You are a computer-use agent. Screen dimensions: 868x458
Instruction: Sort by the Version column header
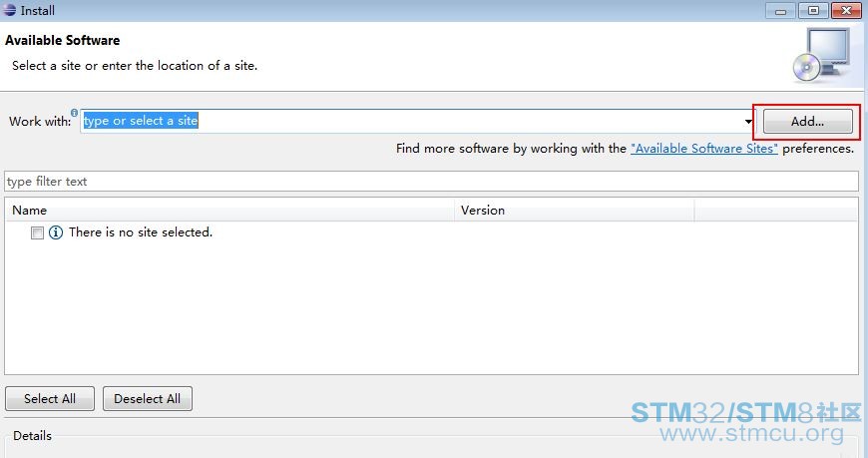575,211
